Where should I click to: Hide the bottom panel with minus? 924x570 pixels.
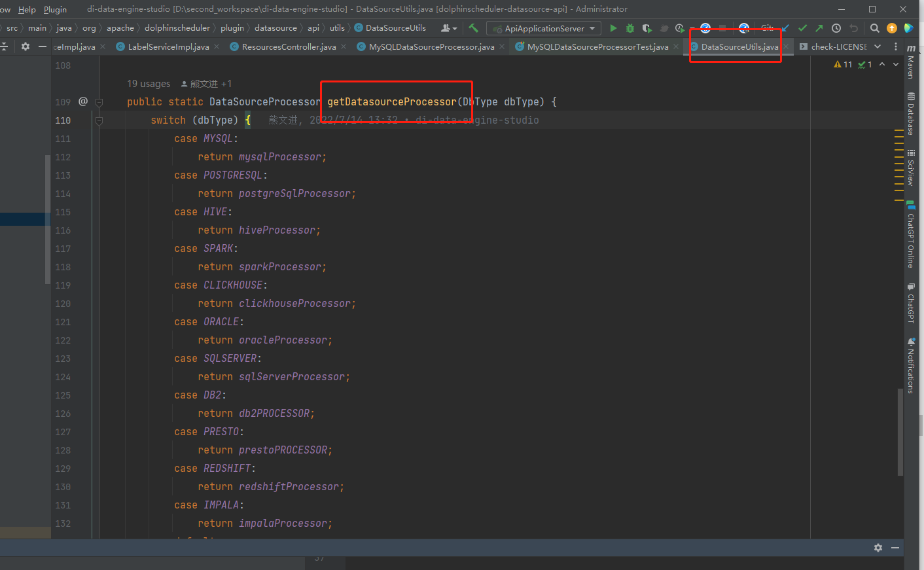point(895,548)
